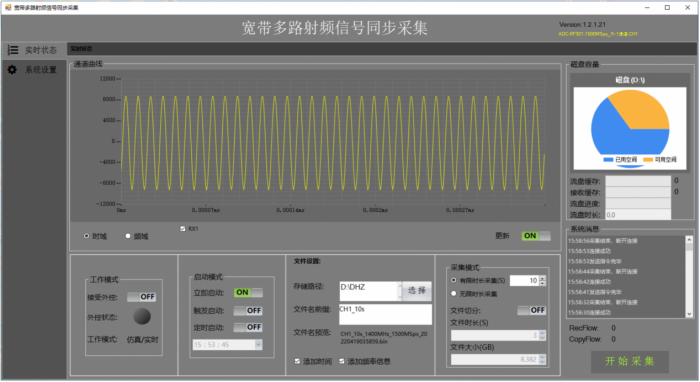The image size is (700, 382).
Task: Click the CopyFlow value label
Action: (x=613, y=339)
